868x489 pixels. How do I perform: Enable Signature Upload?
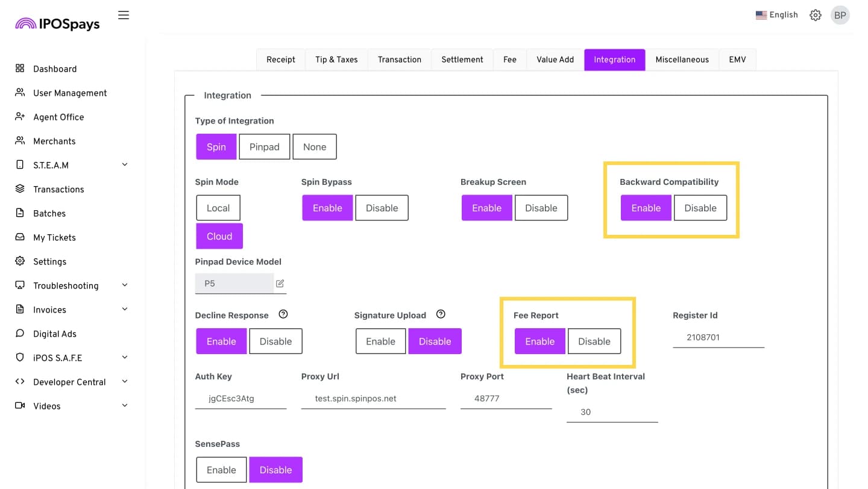point(380,341)
